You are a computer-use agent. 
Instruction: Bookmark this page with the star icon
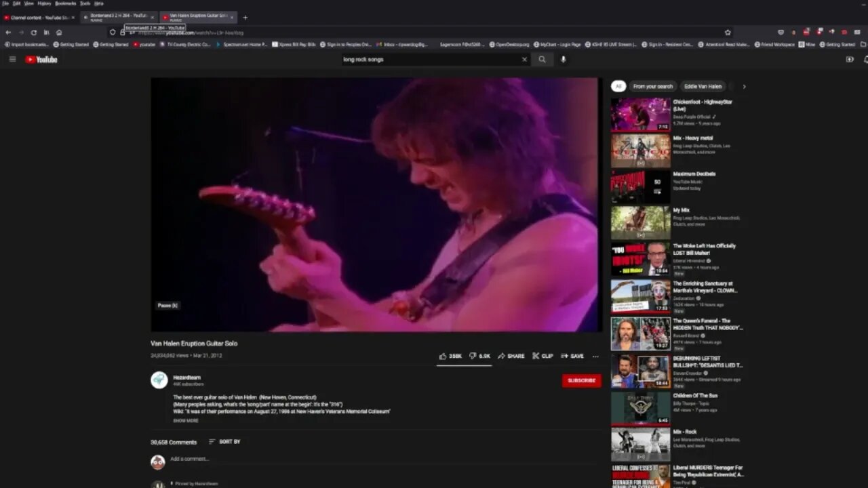point(728,33)
